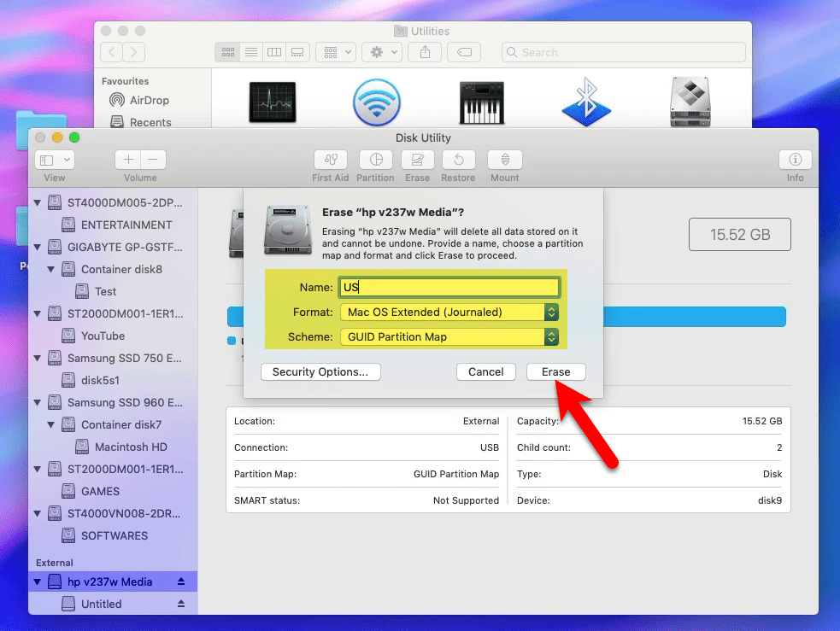Launch Activity Monitor from the Utilities window
Image resolution: width=840 pixels, height=631 pixels.
[272, 102]
